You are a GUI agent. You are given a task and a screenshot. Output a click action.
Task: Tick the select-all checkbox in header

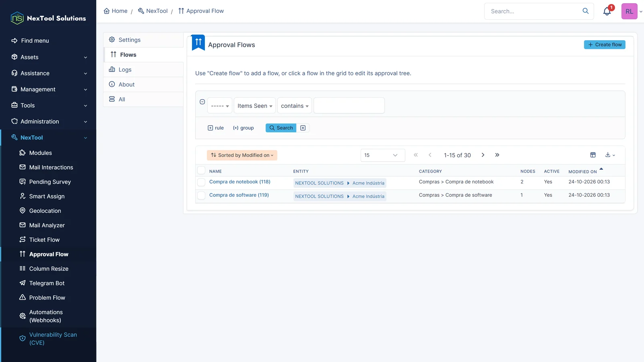click(201, 171)
